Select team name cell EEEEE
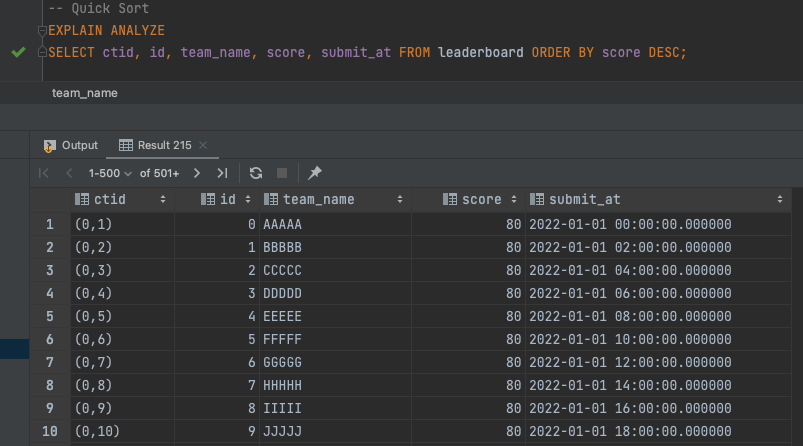The image size is (803, 446). (335, 316)
